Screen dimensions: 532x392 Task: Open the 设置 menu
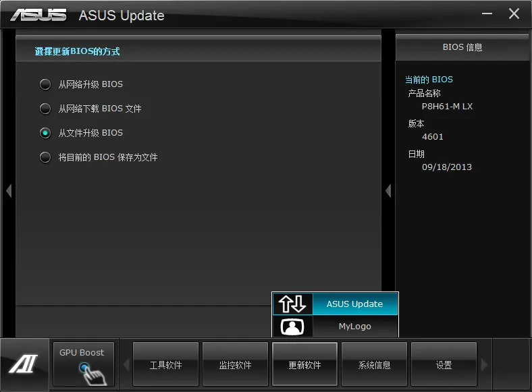[x=444, y=364]
